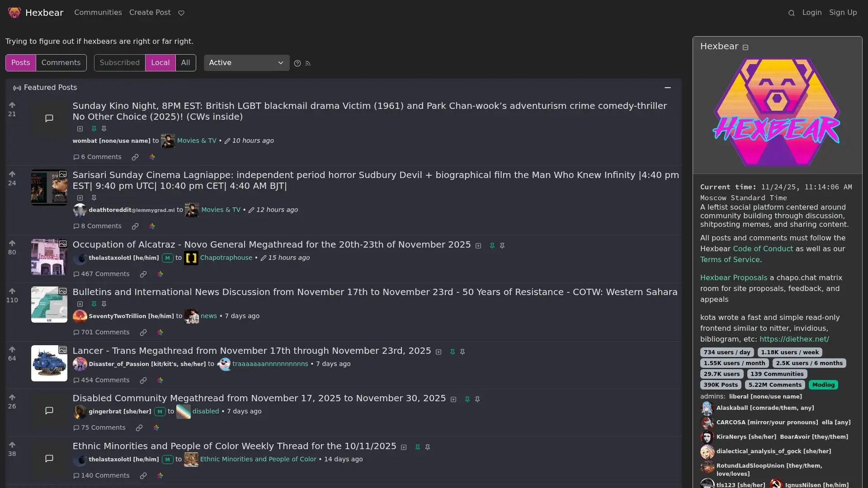Viewport: 868px width, 488px height.
Task: Switch to the Comments view
Action: [61, 62]
